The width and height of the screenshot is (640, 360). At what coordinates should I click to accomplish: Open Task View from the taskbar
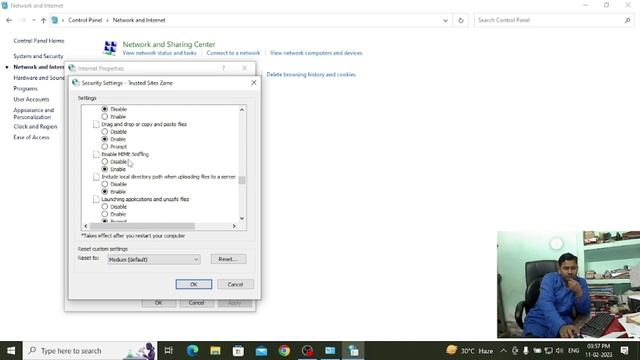(x=169, y=351)
